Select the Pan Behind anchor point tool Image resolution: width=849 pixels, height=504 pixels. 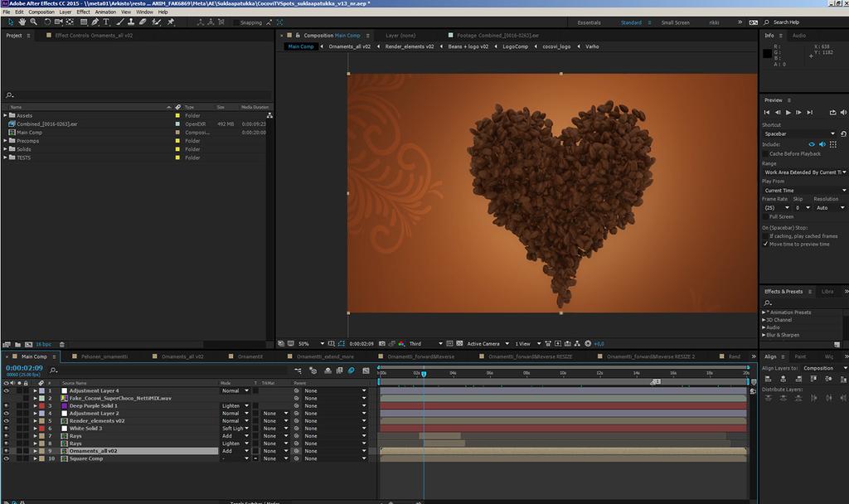click(x=70, y=22)
